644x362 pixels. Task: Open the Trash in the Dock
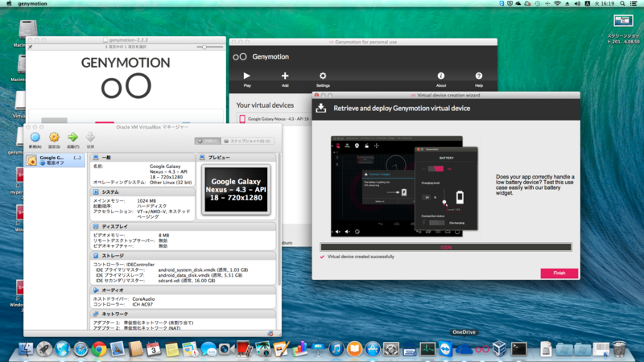(619, 349)
